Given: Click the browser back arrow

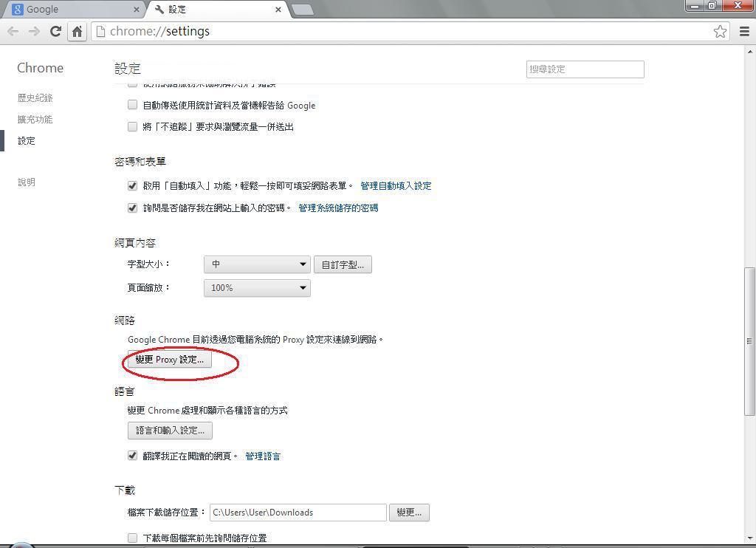Looking at the screenshot, I should pyautogui.click(x=13, y=32).
